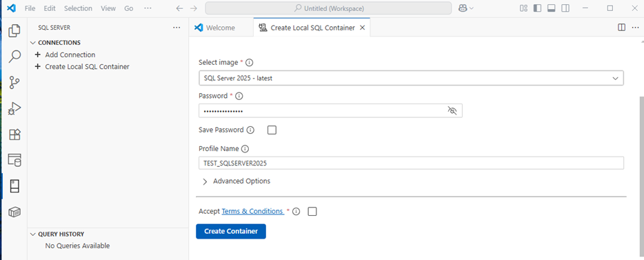644x260 pixels.
Task: Open the Terms & Conditions link
Action: [252, 211]
